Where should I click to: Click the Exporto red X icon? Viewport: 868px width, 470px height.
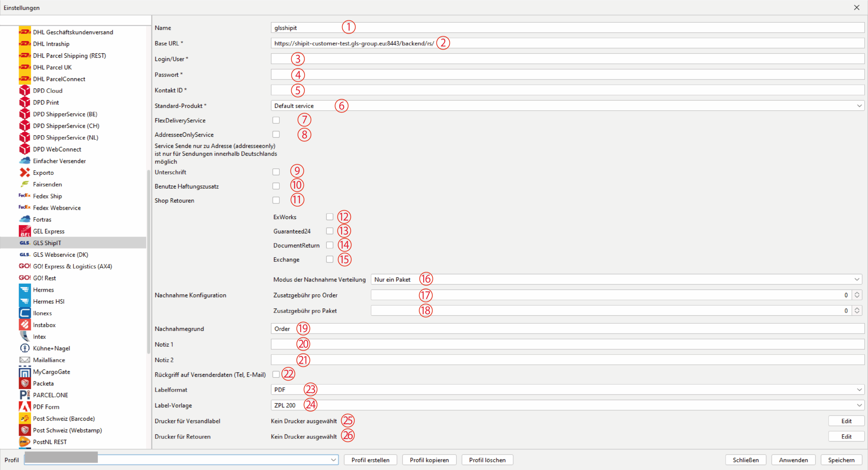click(x=25, y=172)
